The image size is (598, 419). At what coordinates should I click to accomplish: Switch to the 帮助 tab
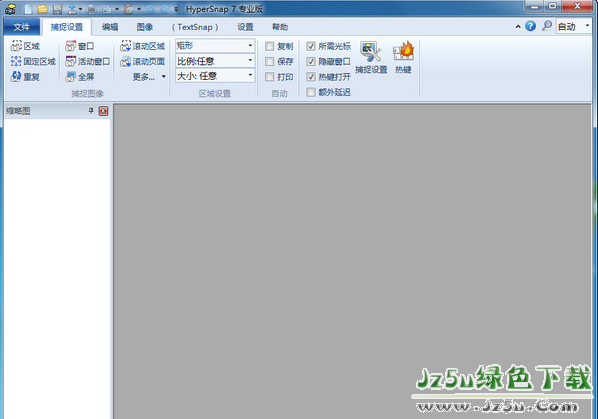point(280,27)
